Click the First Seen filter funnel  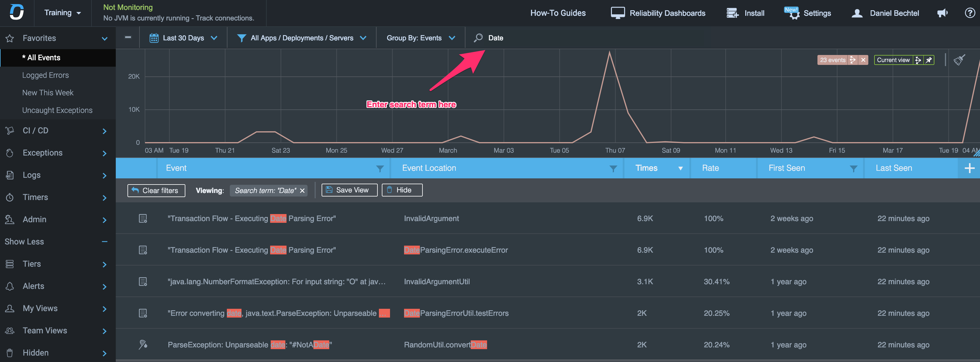click(853, 169)
